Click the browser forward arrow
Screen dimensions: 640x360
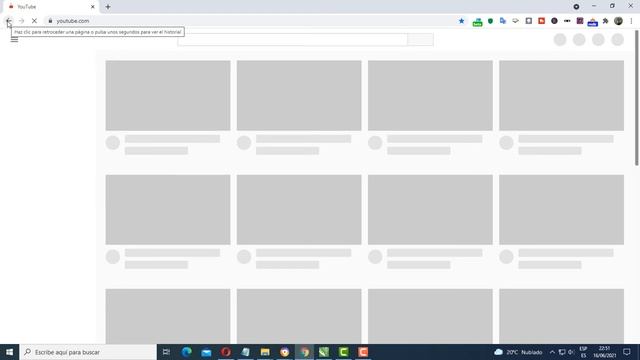tap(22, 21)
